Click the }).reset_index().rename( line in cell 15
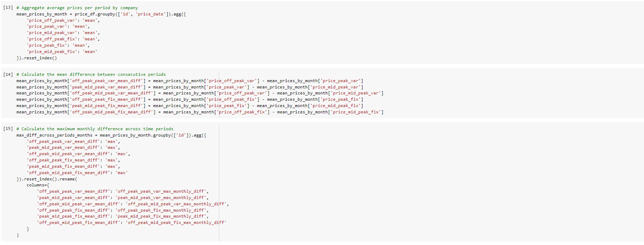This screenshot has height=245, width=644. [47, 179]
